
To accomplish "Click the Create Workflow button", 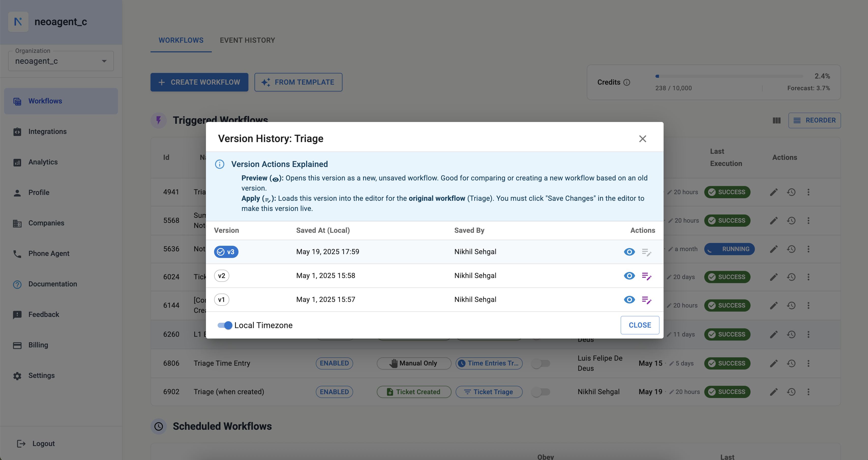I will point(199,82).
